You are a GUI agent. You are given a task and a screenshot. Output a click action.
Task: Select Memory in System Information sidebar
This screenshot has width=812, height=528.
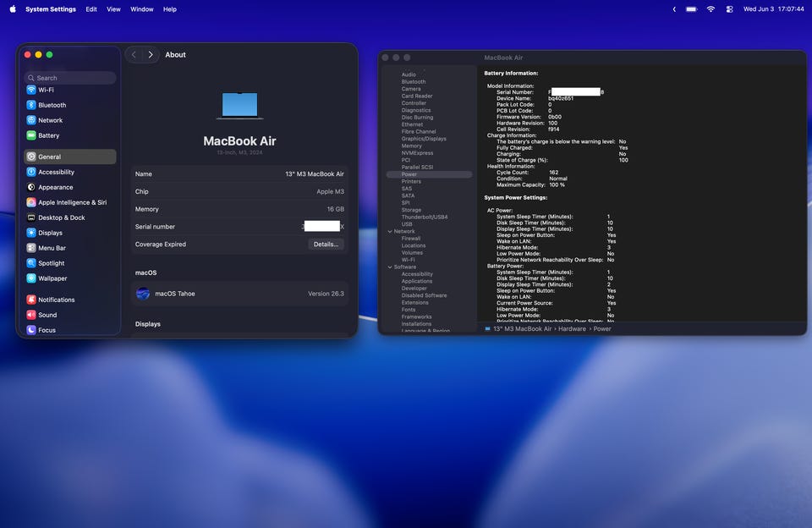[412, 146]
